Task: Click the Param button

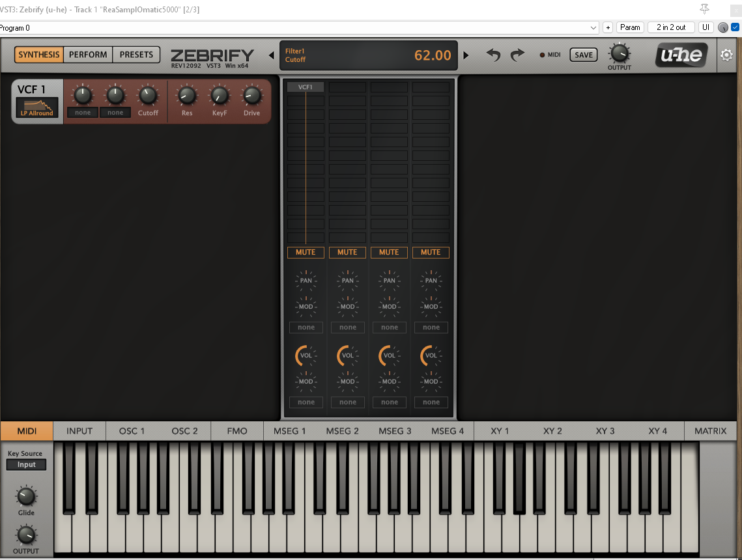Action: click(x=630, y=27)
